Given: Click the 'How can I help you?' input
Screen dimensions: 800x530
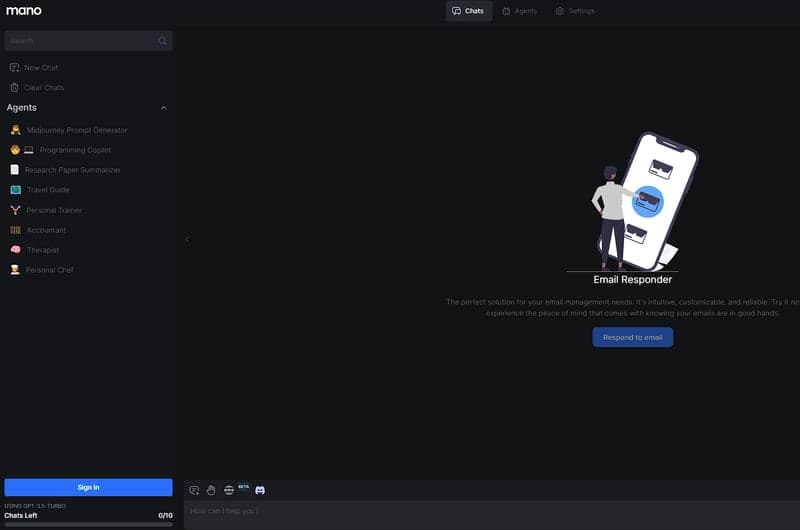Looking at the screenshot, I should (490, 512).
